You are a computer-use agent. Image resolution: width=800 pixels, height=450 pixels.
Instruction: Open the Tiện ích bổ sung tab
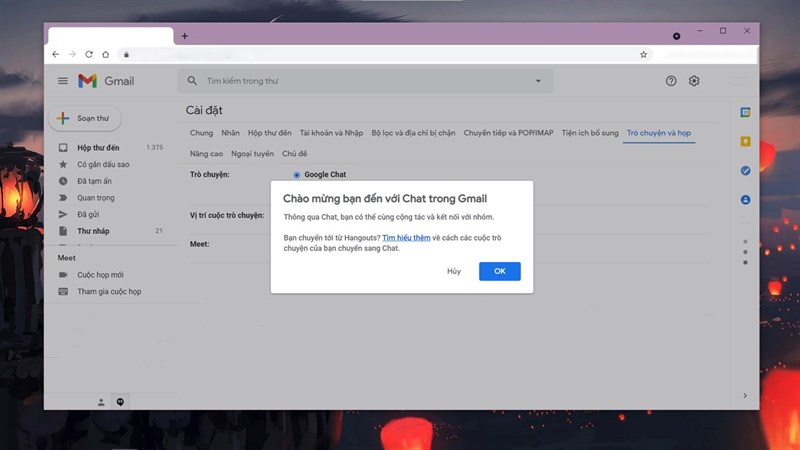coord(590,133)
